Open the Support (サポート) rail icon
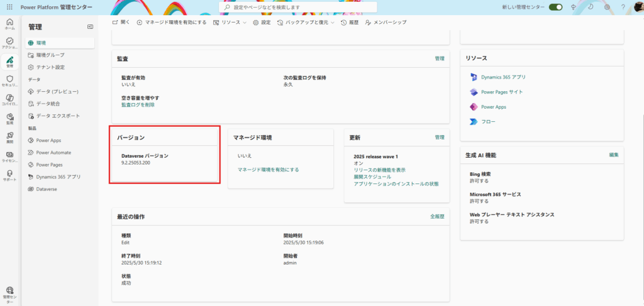The height and width of the screenshot is (306, 644). point(10,173)
